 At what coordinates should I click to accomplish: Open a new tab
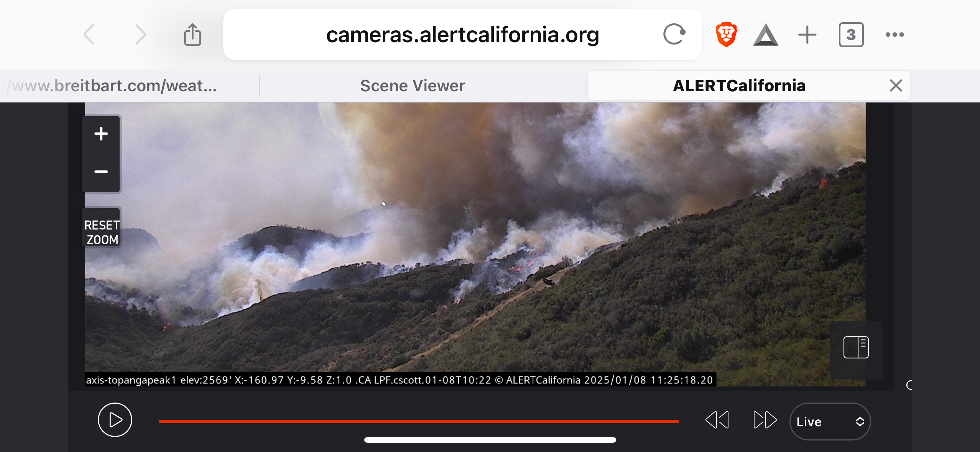tap(807, 35)
